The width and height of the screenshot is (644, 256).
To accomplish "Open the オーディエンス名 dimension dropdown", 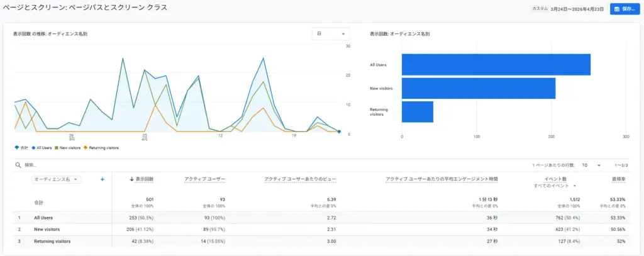I will [57, 179].
